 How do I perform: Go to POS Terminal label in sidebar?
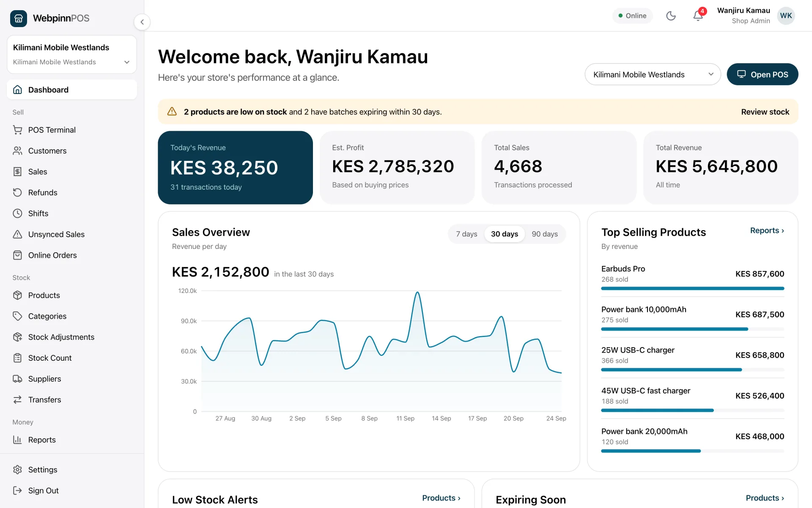coord(52,130)
